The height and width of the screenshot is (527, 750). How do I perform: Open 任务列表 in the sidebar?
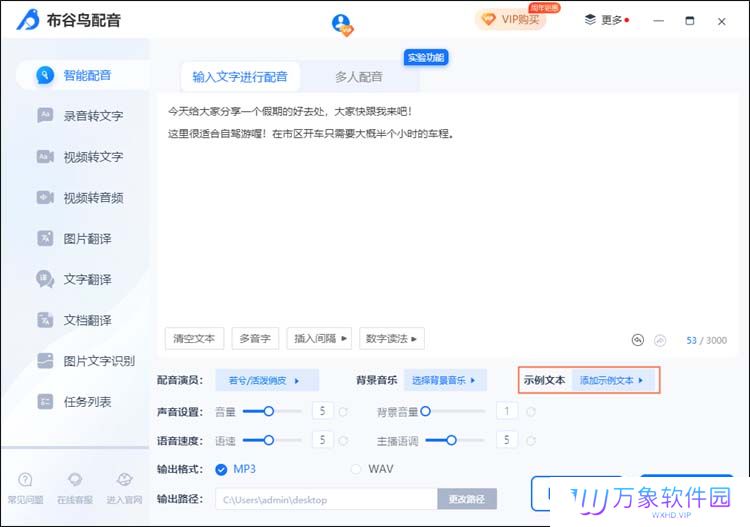75,402
